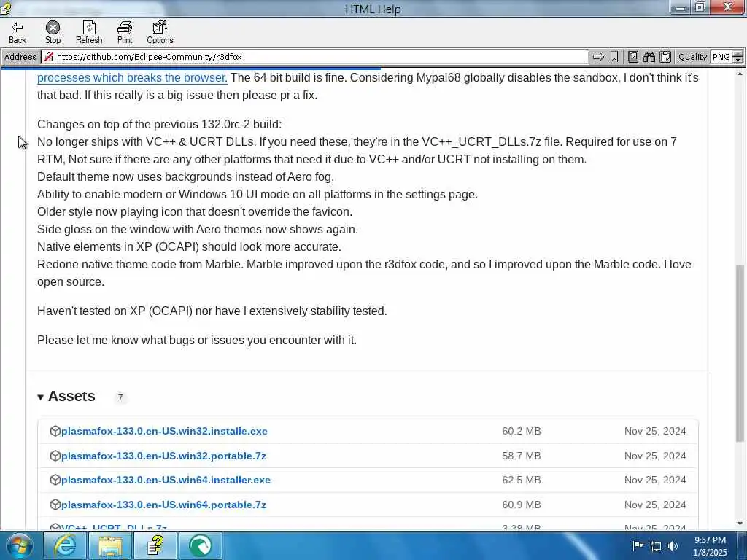Reload the page with the Refresh button

[x=89, y=33]
